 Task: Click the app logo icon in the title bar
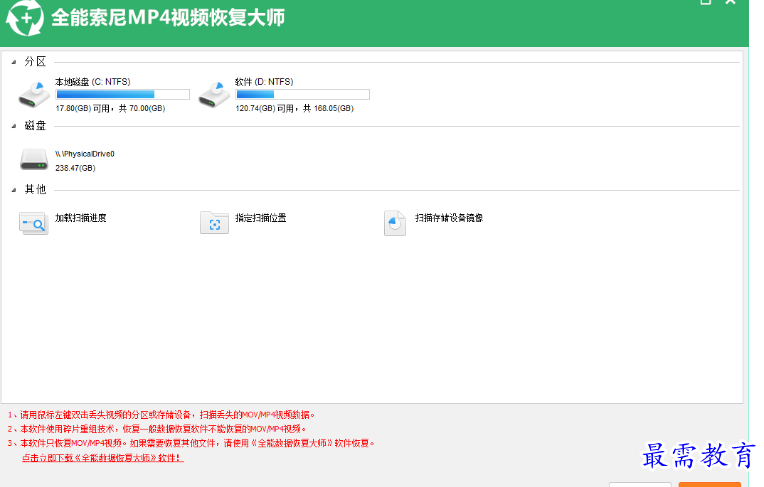24,18
